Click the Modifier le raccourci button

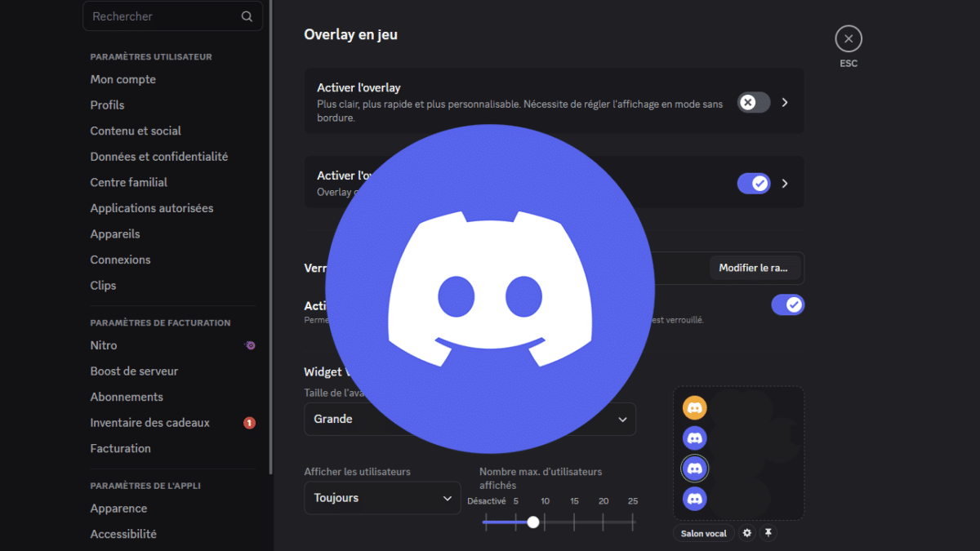(755, 268)
